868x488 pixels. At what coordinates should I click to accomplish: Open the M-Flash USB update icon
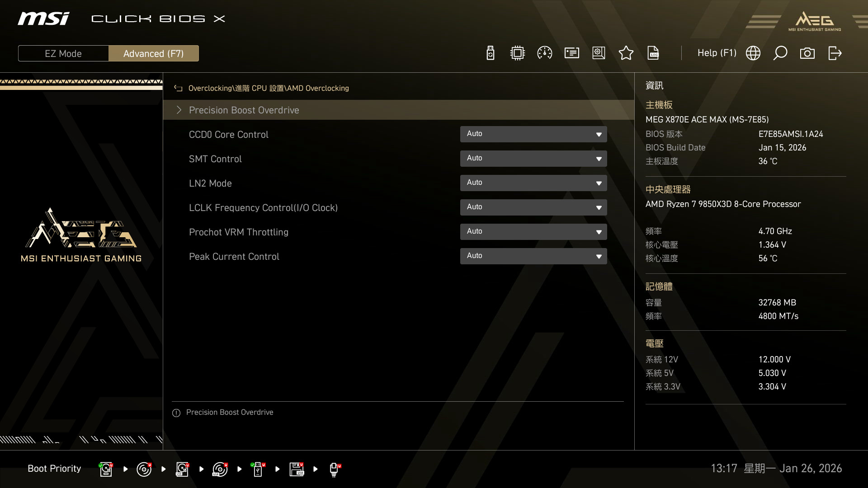(490, 53)
